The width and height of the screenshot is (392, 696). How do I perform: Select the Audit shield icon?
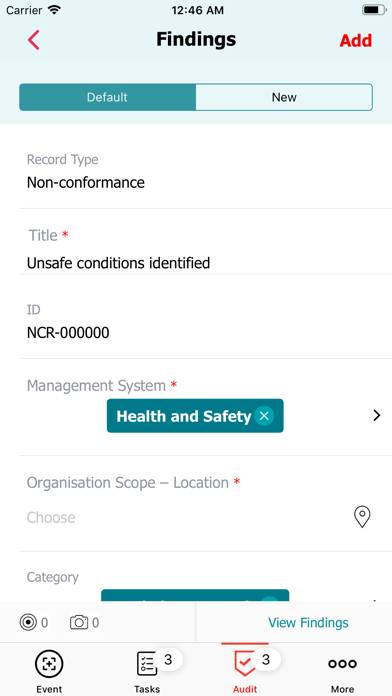pos(245,664)
